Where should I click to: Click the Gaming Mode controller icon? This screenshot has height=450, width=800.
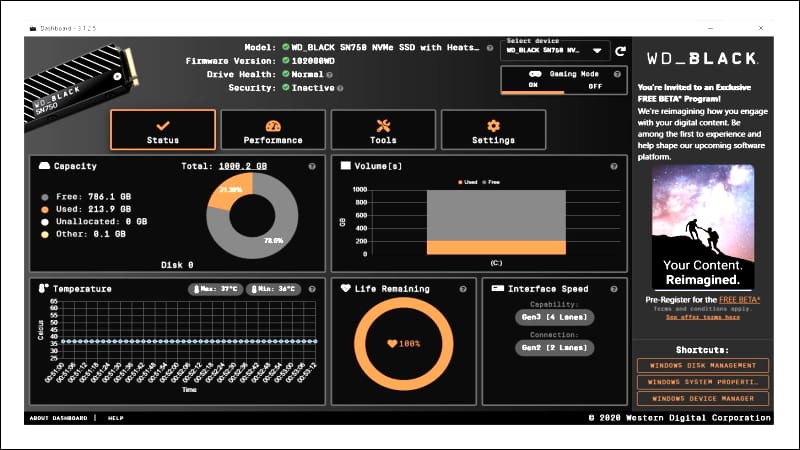pos(535,74)
